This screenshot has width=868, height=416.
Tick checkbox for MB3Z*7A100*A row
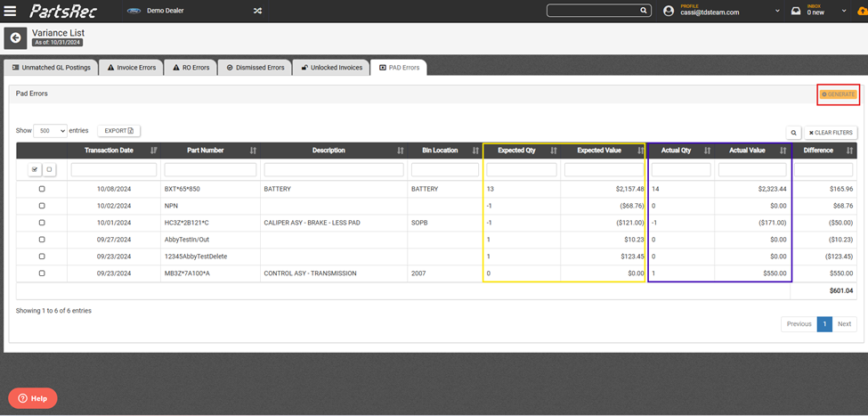point(42,273)
